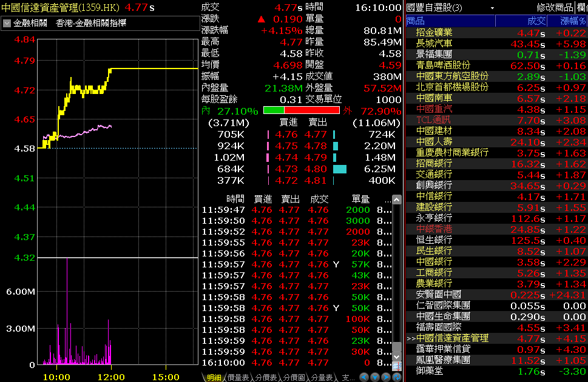Click the 11:59:47 trade row
Image resolution: width=588 pixels, height=382 pixels.
[x=296, y=210]
